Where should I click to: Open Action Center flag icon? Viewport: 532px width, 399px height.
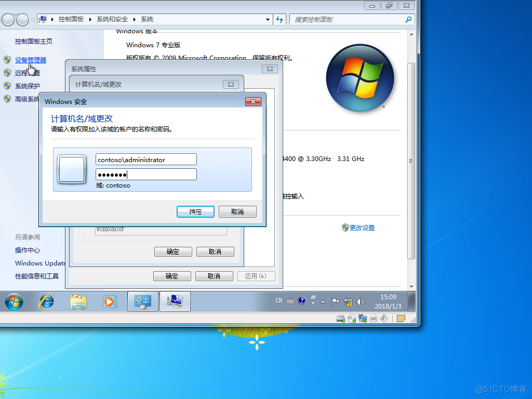pyautogui.click(x=335, y=302)
